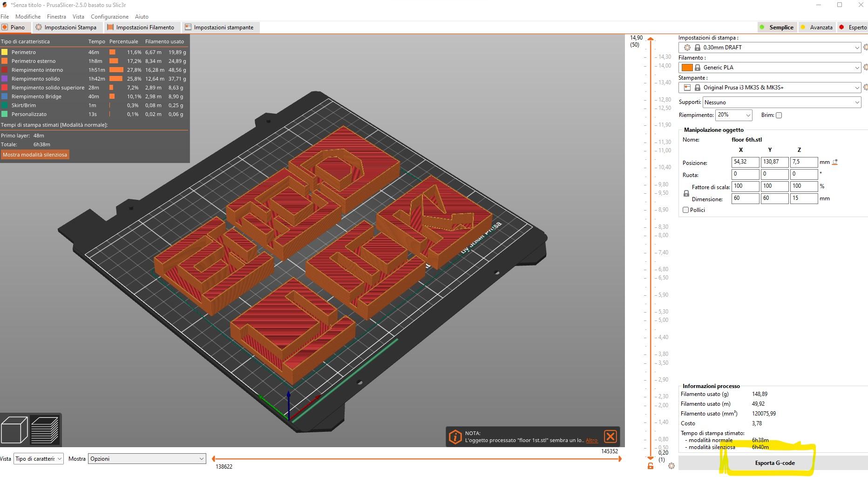This screenshot has height=477, width=868.
Task: Click the gear icon near Esporta G-code
Action: click(x=671, y=465)
